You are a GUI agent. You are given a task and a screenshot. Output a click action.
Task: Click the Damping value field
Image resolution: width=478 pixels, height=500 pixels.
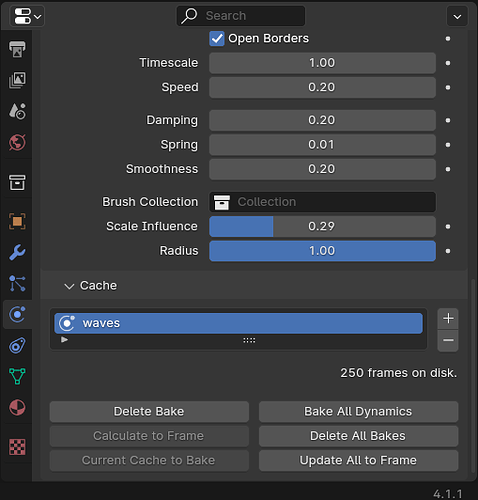[322, 120]
